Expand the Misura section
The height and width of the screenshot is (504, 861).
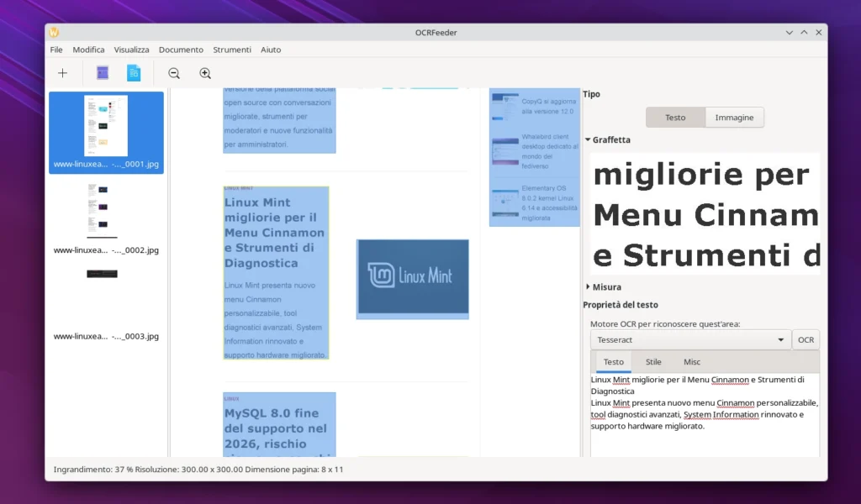(x=588, y=287)
